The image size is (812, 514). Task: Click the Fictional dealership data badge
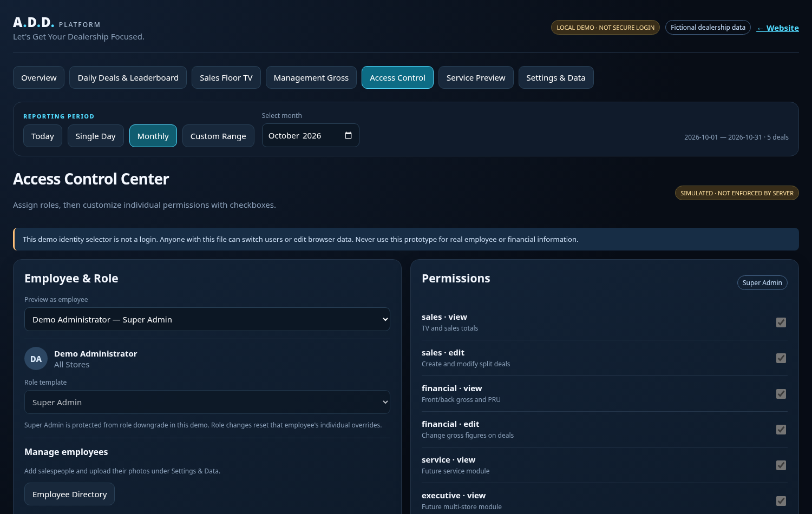(708, 28)
